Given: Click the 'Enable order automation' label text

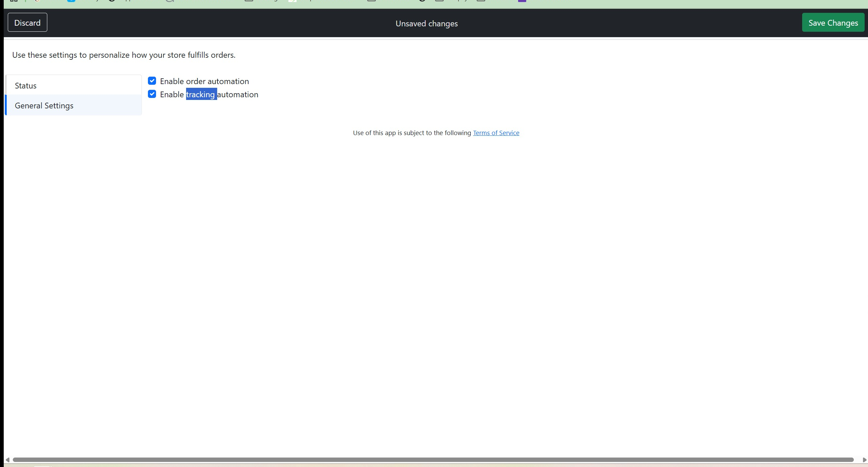Looking at the screenshot, I should (x=204, y=81).
